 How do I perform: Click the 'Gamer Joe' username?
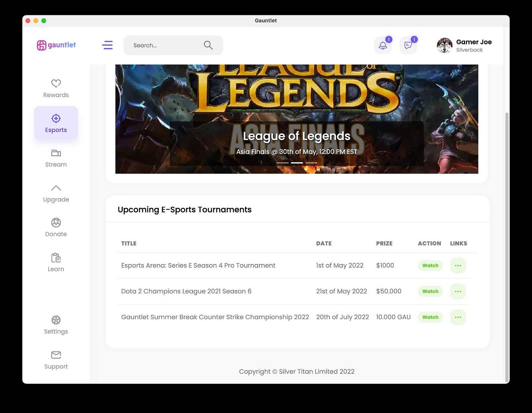coord(474,42)
